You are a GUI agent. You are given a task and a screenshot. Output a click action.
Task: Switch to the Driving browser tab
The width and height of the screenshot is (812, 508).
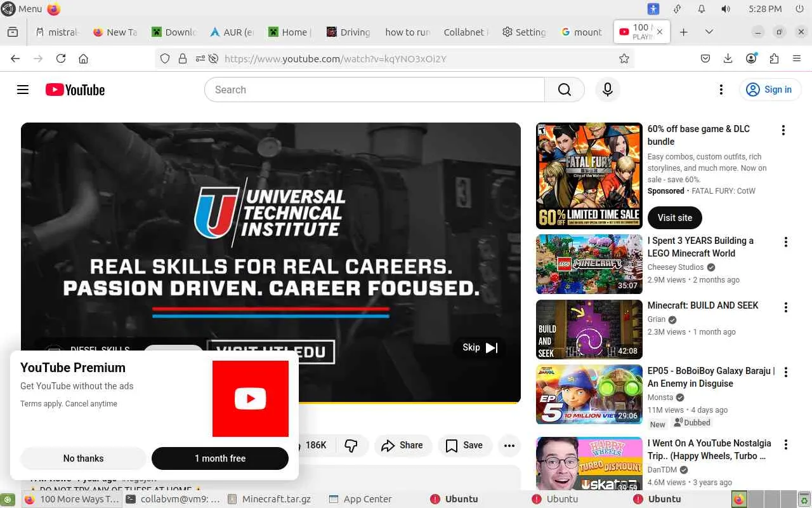[348, 32]
